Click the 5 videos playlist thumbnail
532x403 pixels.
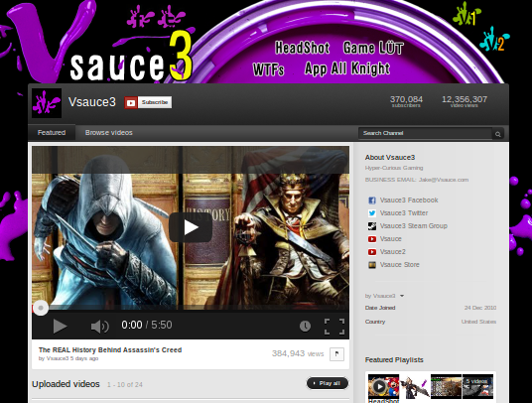477,386
